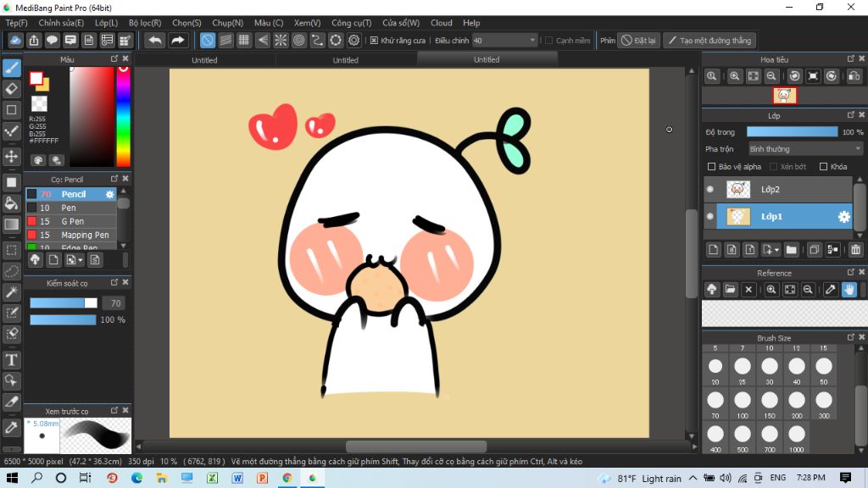Enable the Xén bớt checkbox

click(x=774, y=167)
